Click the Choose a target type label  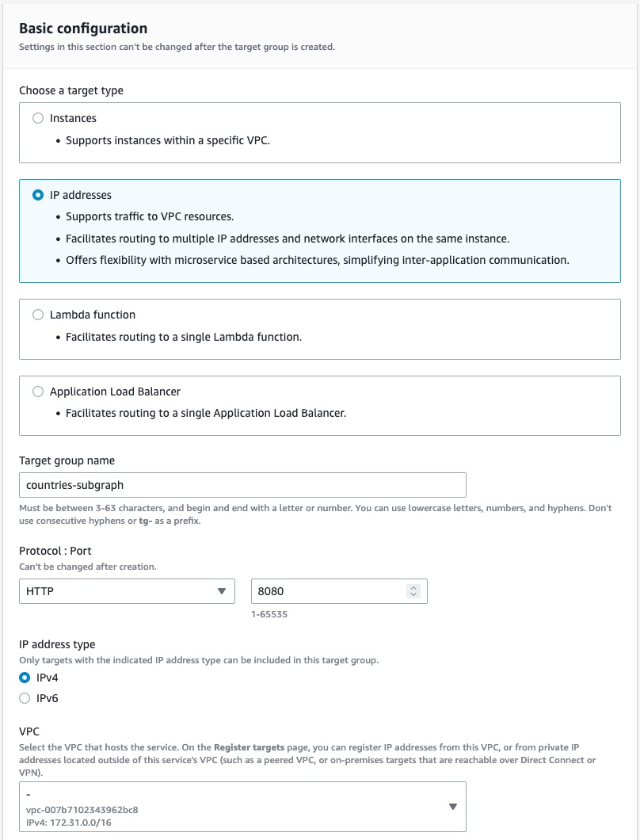coord(70,90)
